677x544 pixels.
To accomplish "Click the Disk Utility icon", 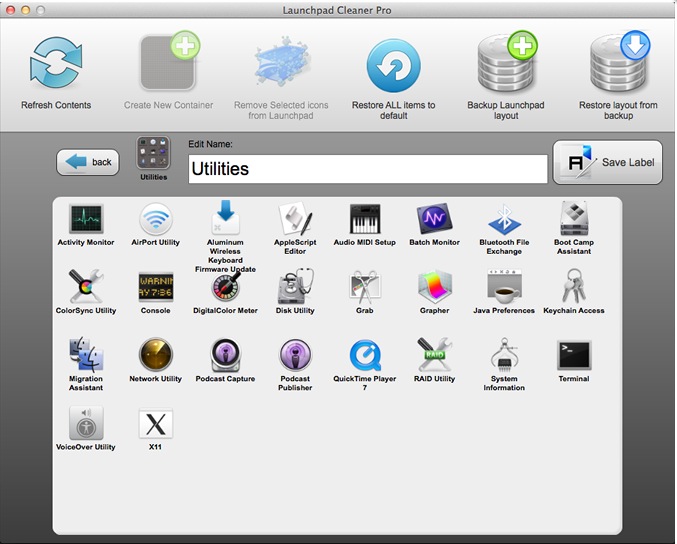I will coord(295,287).
